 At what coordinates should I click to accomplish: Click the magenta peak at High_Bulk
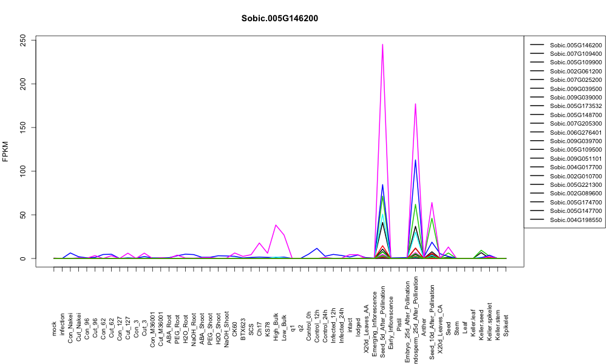tap(276, 225)
